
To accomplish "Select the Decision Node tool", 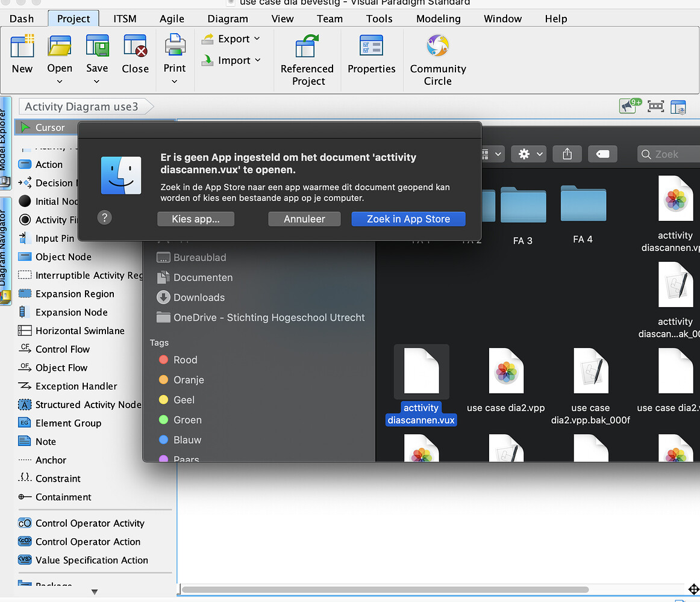I will click(48, 182).
